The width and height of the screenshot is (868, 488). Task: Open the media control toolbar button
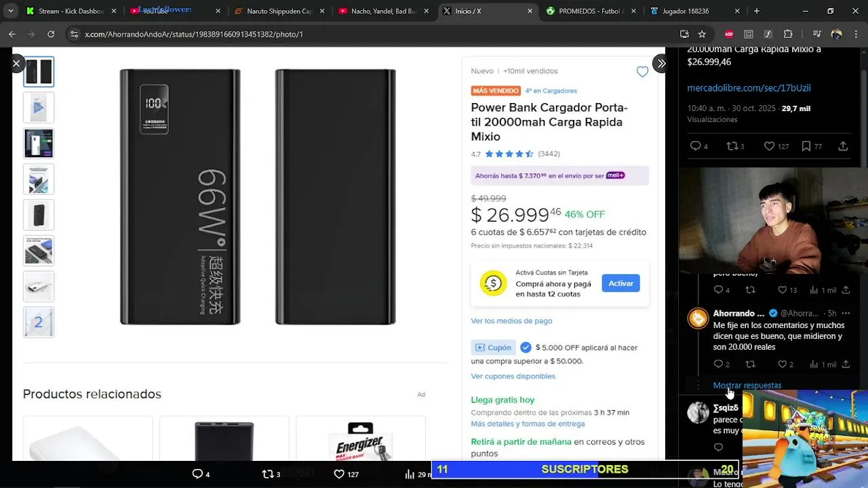coord(817,34)
